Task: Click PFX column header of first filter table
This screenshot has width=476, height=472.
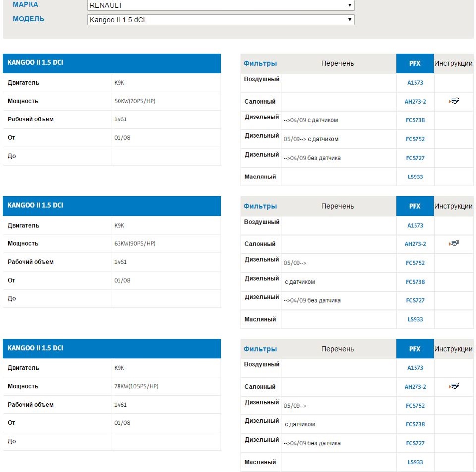Action: (x=415, y=63)
